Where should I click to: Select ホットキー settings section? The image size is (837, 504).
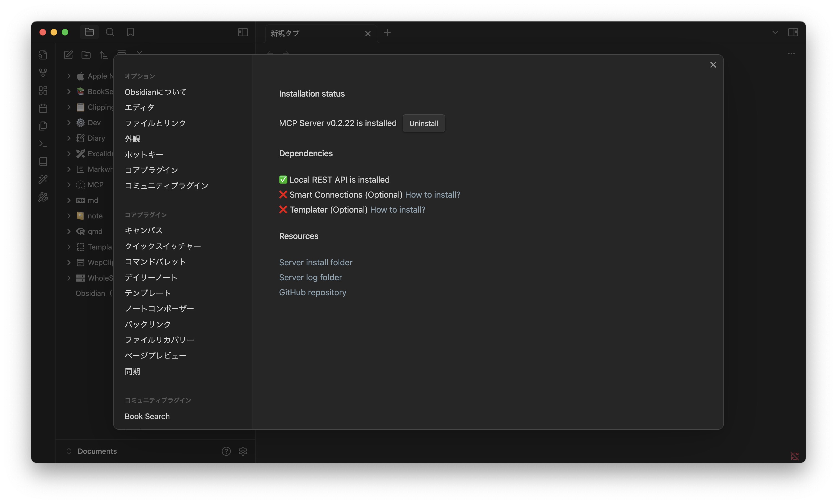(144, 154)
